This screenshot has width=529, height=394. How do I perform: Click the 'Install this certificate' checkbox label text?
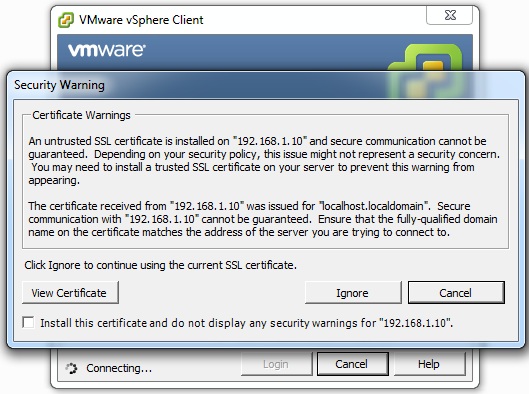tap(247, 323)
